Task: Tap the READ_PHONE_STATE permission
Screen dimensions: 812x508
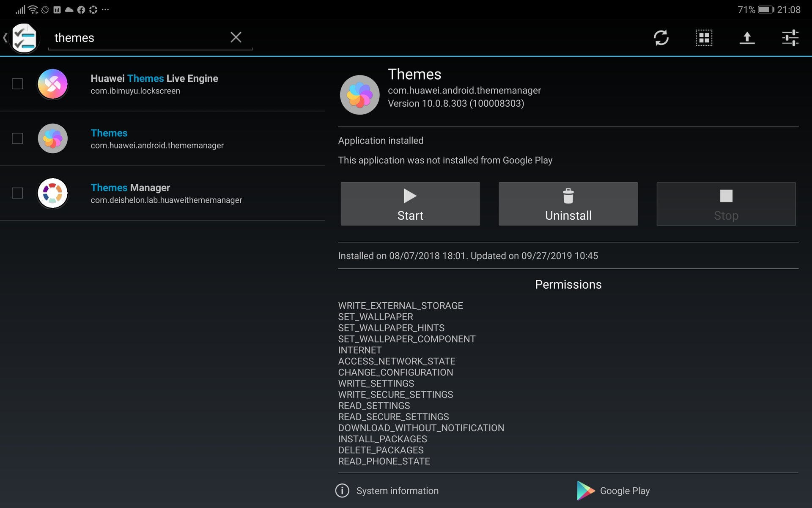Action: (x=384, y=461)
